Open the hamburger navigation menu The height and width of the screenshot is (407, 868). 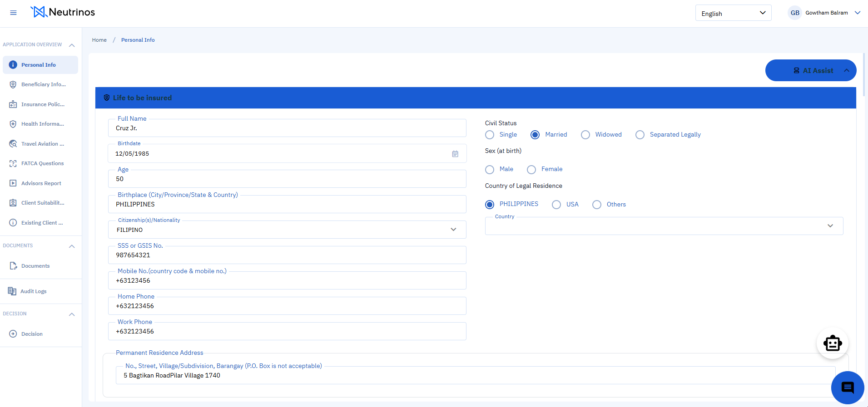tap(13, 13)
